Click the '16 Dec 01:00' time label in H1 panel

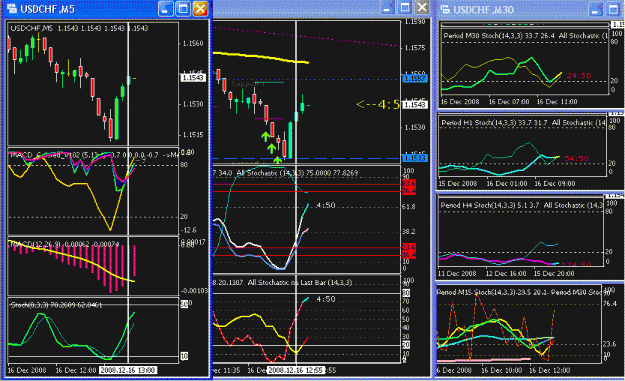click(x=507, y=184)
